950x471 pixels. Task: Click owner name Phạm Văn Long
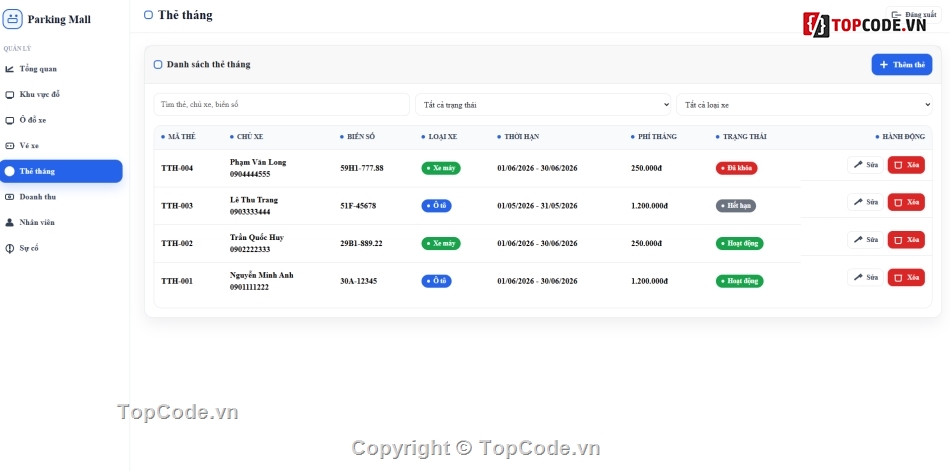(x=258, y=162)
